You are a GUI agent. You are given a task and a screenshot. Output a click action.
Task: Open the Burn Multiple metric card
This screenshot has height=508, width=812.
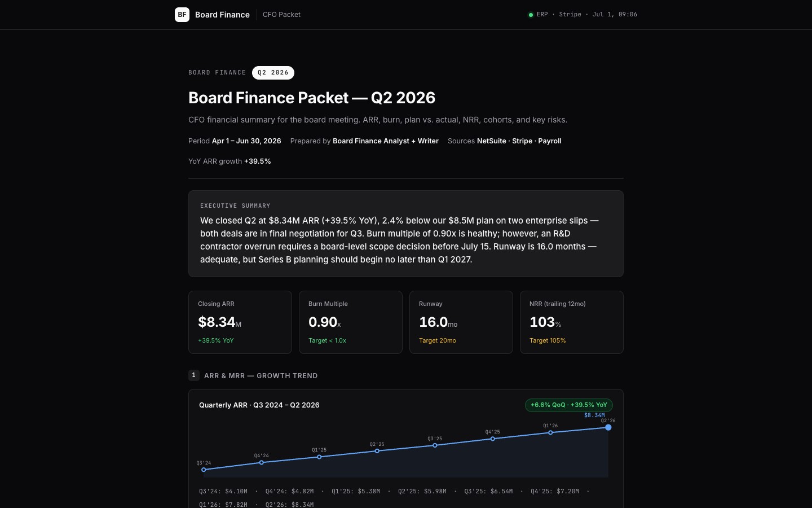click(x=351, y=322)
